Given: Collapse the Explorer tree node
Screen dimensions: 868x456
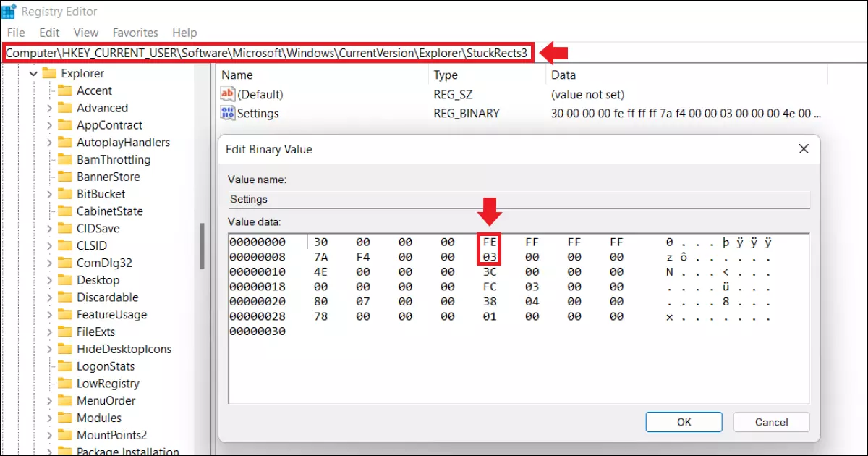Looking at the screenshot, I should (33, 73).
